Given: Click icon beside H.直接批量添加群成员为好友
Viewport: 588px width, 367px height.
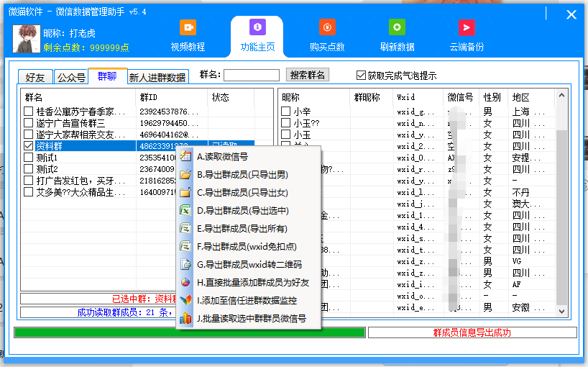Looking at the screenshot, I should click(x=185, y=283).
